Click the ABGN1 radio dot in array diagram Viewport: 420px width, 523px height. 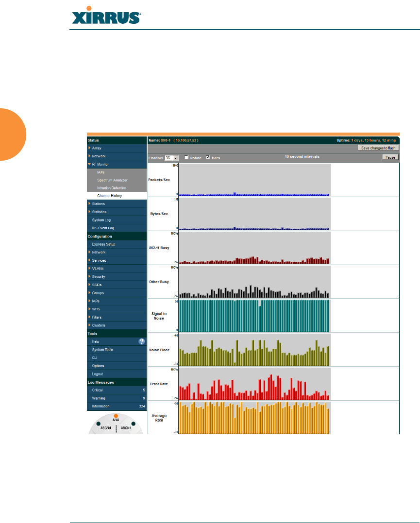(x=134, y=423)
